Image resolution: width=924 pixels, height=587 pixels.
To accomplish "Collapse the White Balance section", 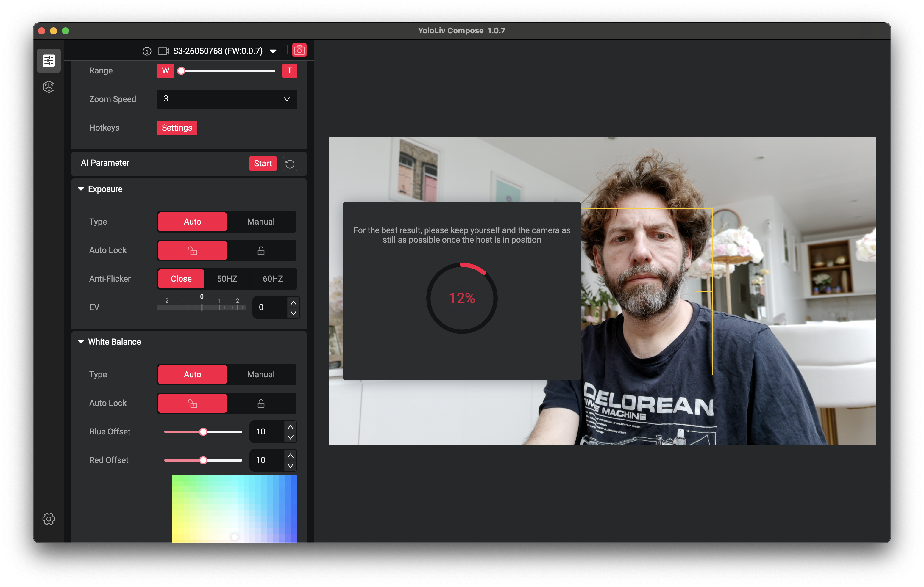I will click(x=81, y=342).
